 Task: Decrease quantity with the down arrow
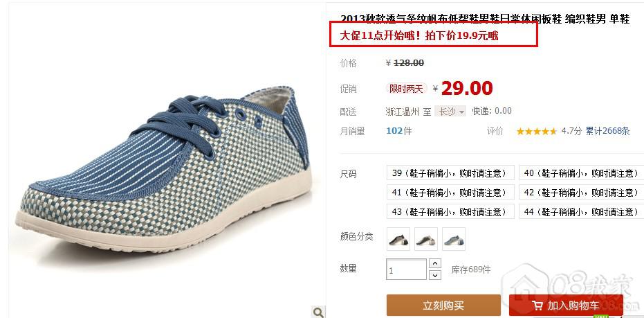pos(434,275)
